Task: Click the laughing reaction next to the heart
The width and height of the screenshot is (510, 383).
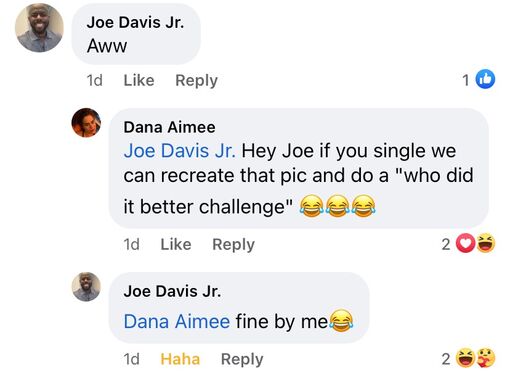Action: click(x=485, y=243)
